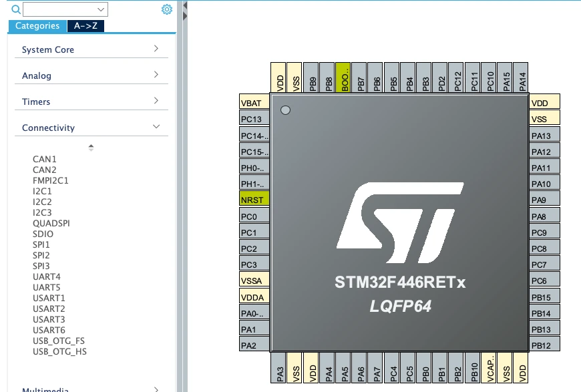
Task: Select FMPI2C1 peripheral
Action: click(x=50, y=180)
